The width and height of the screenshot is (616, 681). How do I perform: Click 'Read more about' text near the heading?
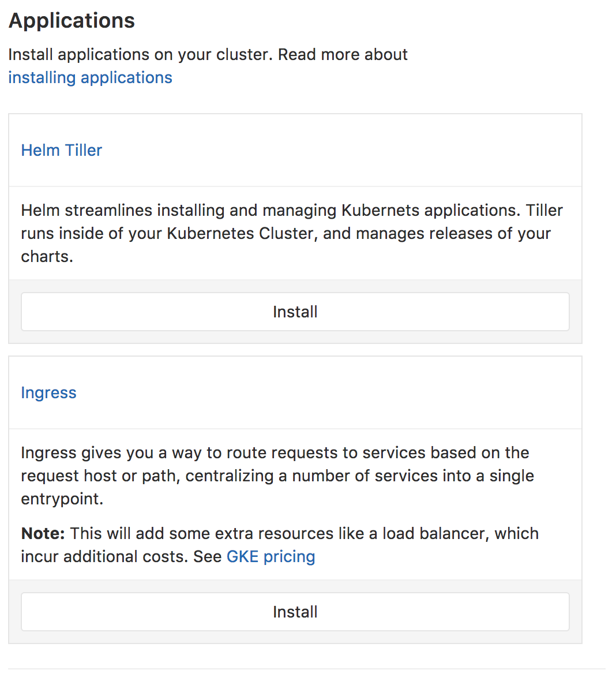tap(343, 55)
